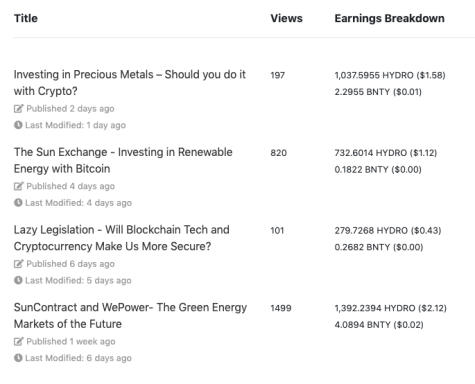The width and height of the screenshot is (475, 384).
Task: Click the clock icon beside Last Modified: 4 days ago
Action: coord(18,203)
